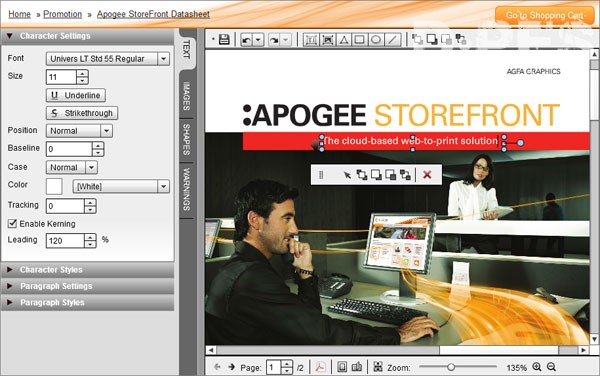Open the Promotion breadcrumb link

(62, 14)
